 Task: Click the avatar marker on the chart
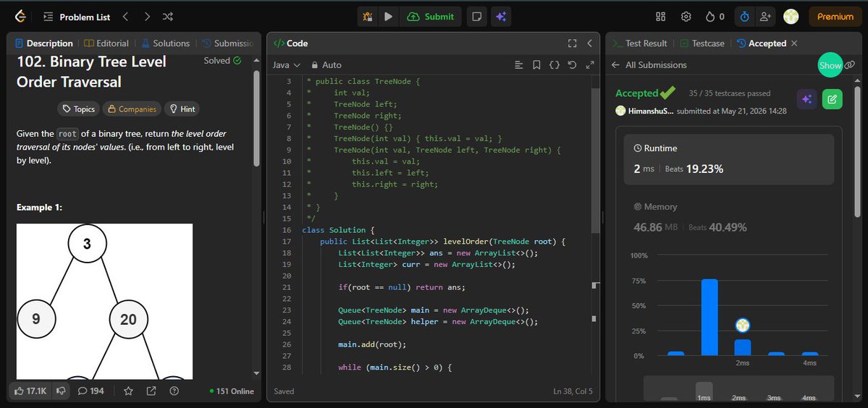742,326
